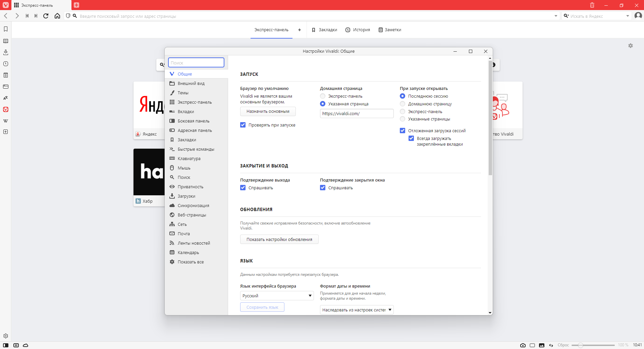Disable 'Отложенная загрузка сессий' checkbox
644x349 pixels.
tap(402, 131)
